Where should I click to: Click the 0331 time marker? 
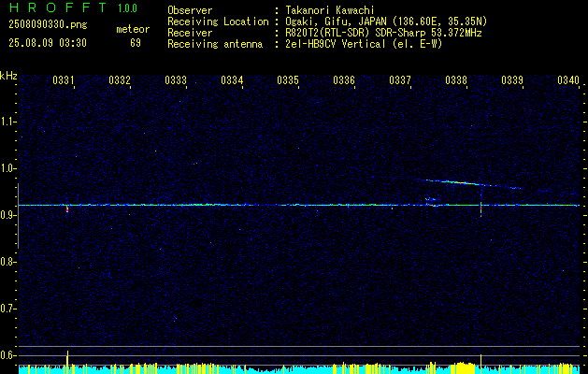click(x=64, y=79)
